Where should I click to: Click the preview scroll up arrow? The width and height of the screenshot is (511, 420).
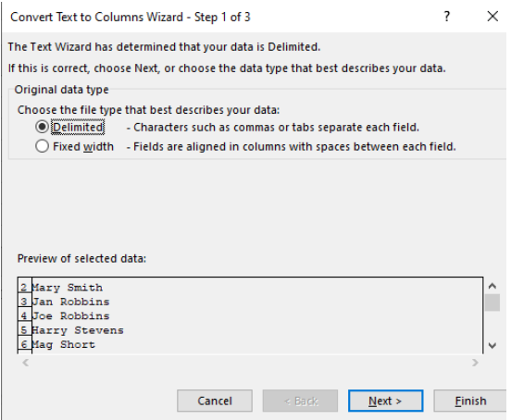point(492,286)
